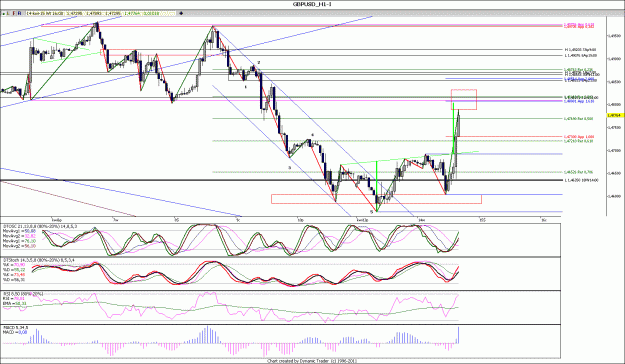Select the red %K readout in DTStoch panel

(x=14, y=275)
